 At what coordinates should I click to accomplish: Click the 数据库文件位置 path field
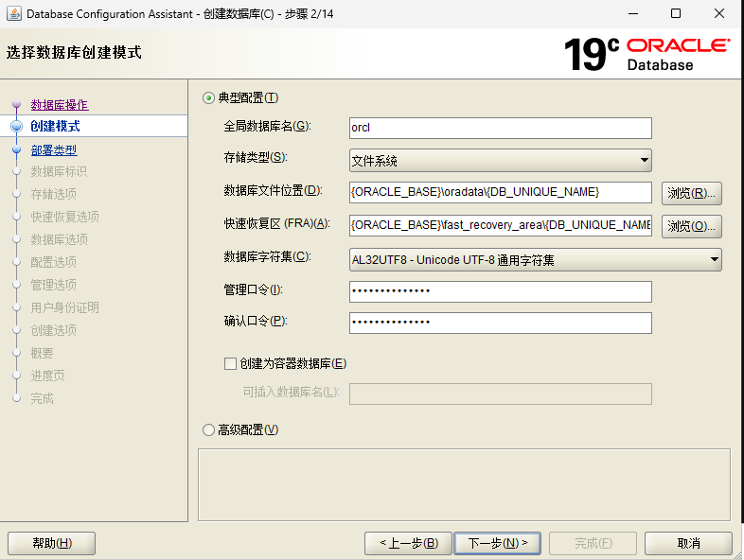[501, 192]
